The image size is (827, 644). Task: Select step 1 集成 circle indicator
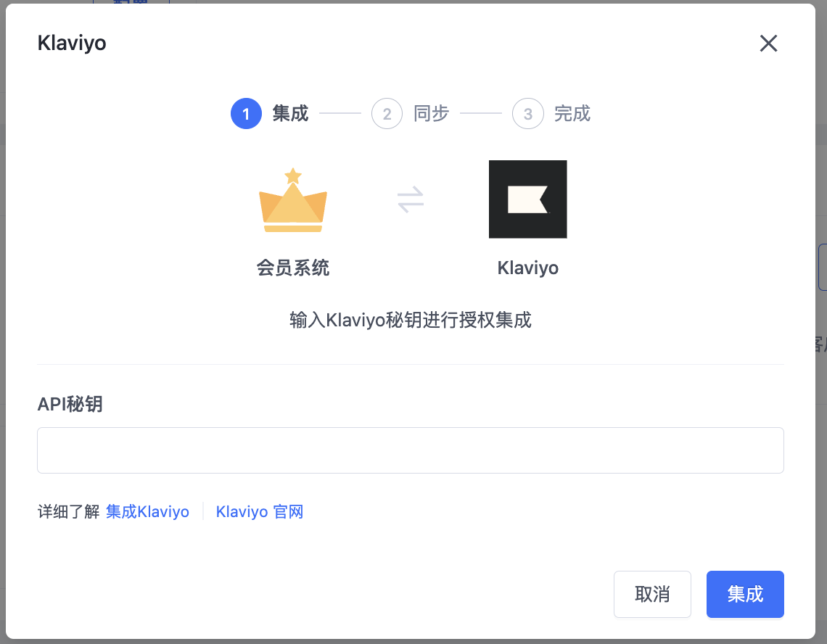246,113
